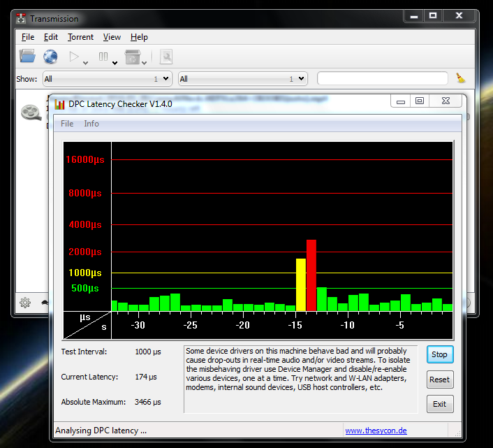Maximize the Transmission window
493x448 pixels.
click(x=433, y=16)
